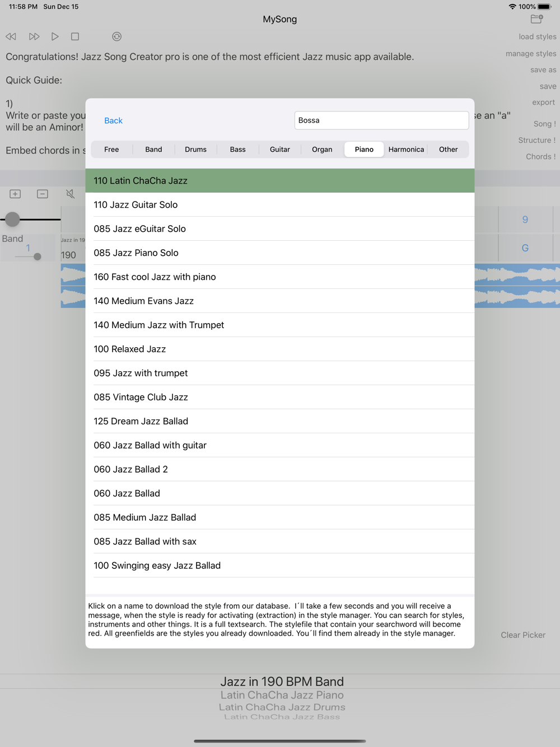Go back from the style list
The width and height of the screenshot is (560, 747).
click(x=113, y=120)
